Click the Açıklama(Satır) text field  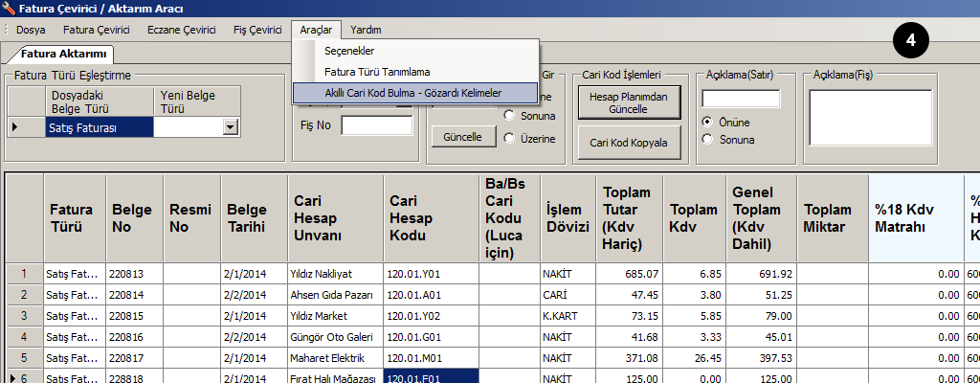pos(741,99)
